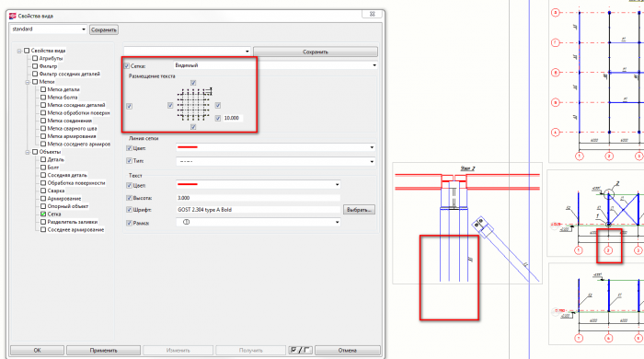Screen dimensions: 644x359
Task: Click the grid text placement preview diagram
Action: (x=194, y=104)
